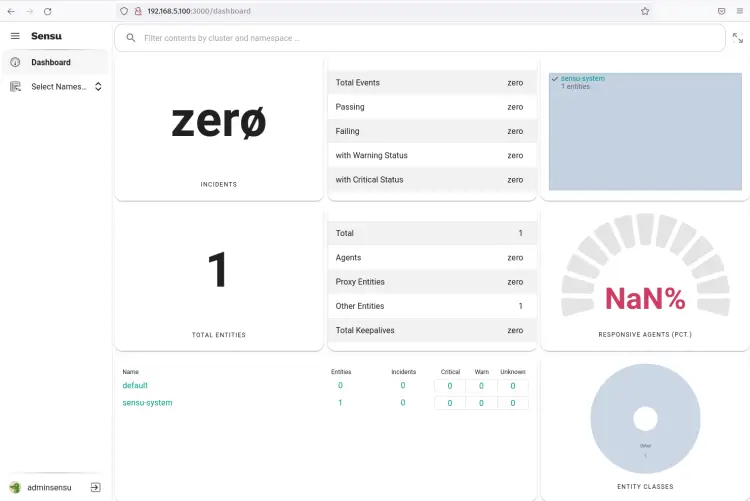This screenshot has width=750, height=501.
Task: Toggle fullscreen with the expand icon
Action: (738, 38)
